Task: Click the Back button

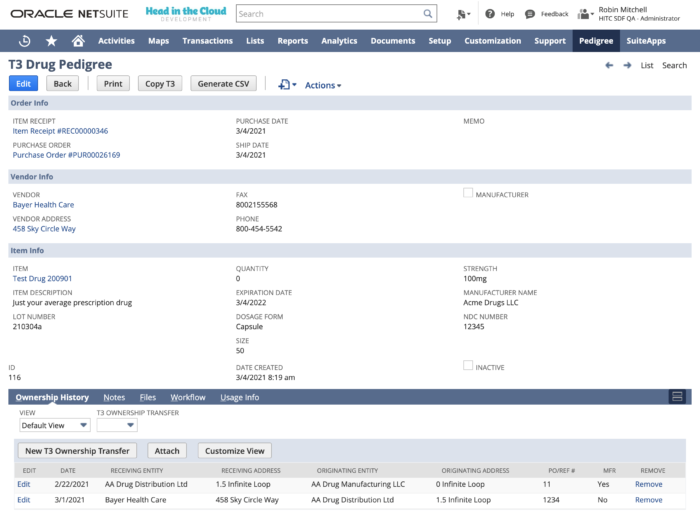Action: click(62, 84)
